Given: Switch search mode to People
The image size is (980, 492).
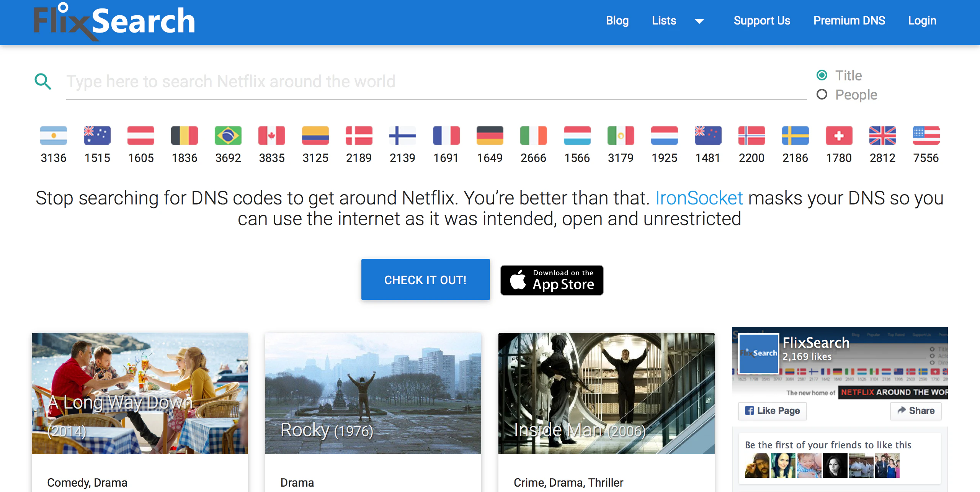Looking at the screenshot, I should point(822,95).
